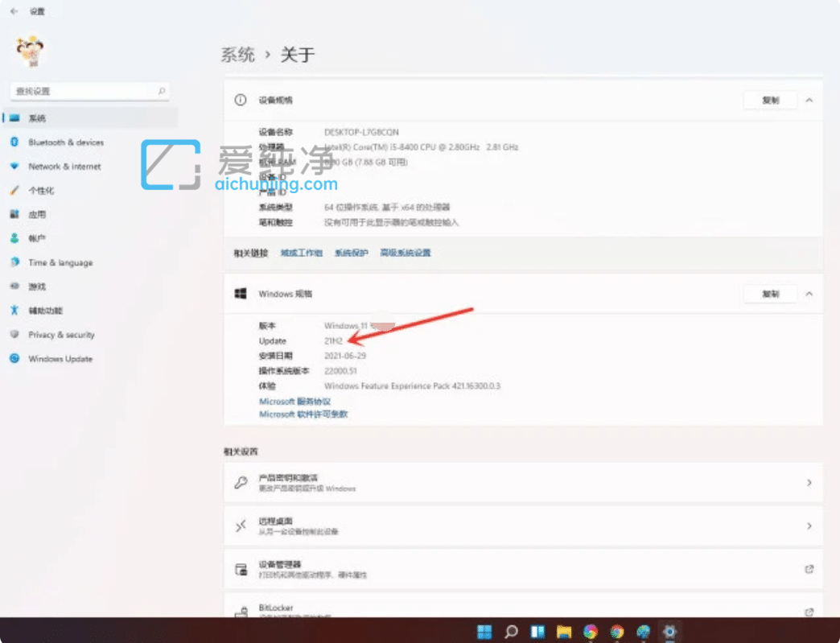The width and height of the screenshot is (840, 643).
Task: Click the search magnifier icon in settings
Action: (x=161, y=91)
